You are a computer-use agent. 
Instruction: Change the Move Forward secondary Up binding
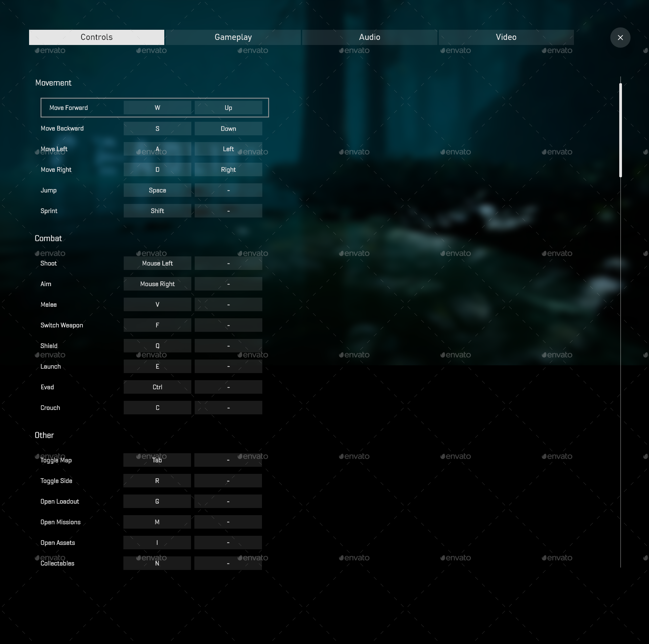click(x=229, y=108)
